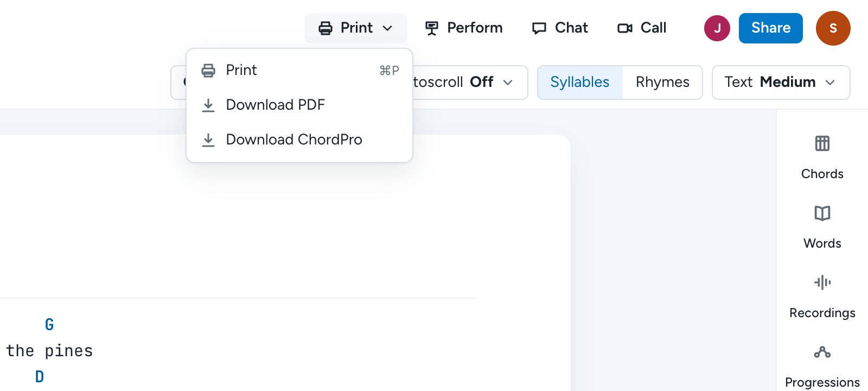Click the chevron in Text Medium dropdown
The height and width of the screenshot is (391, 868).
pyautogui.click(x=830, y=83)
